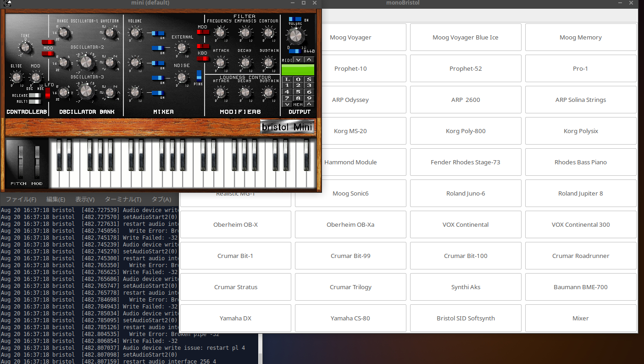Screen dimensions: 644x364
Task: Toggle the filter Mod red switch
Action: point(203,32)
